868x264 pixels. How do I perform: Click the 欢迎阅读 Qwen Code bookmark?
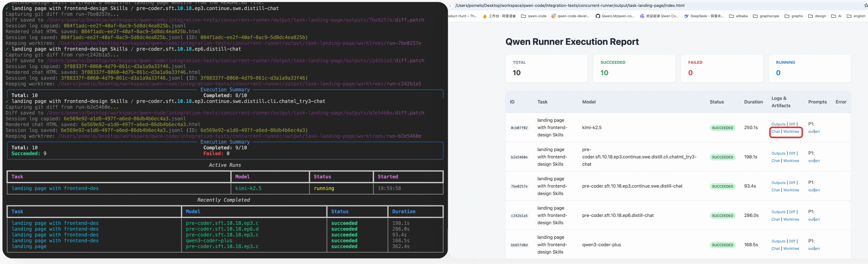click(x=659, y=16)
